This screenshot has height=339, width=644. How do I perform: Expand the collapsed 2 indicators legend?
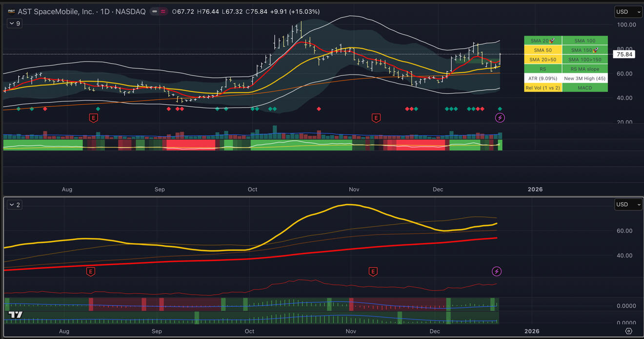point(15,205)
